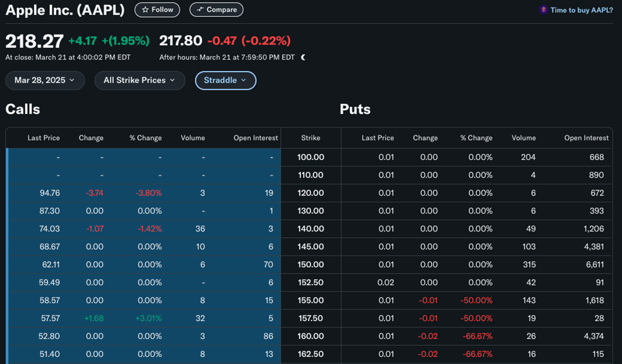Image resolution: width=622 pixels, height=364 pixels.
Task: Click the Calls % Change column header
Action: point(145,138)
